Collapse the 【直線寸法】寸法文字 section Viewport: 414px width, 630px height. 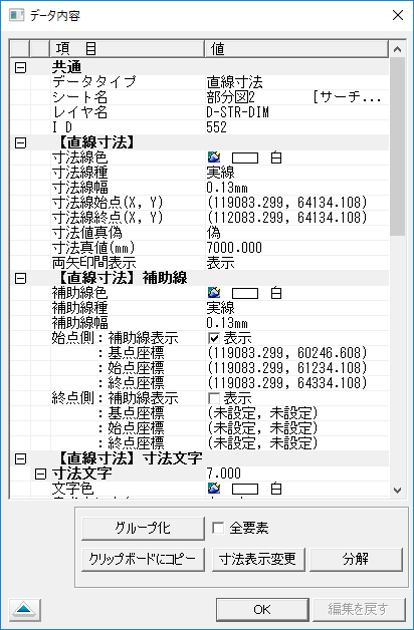click(x=20, y=458)
